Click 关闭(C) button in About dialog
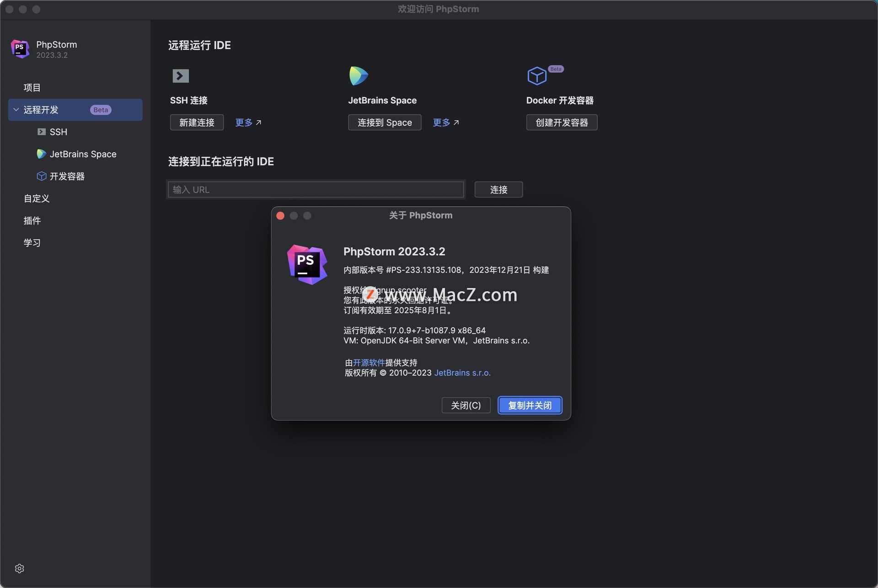 [466, 405]
